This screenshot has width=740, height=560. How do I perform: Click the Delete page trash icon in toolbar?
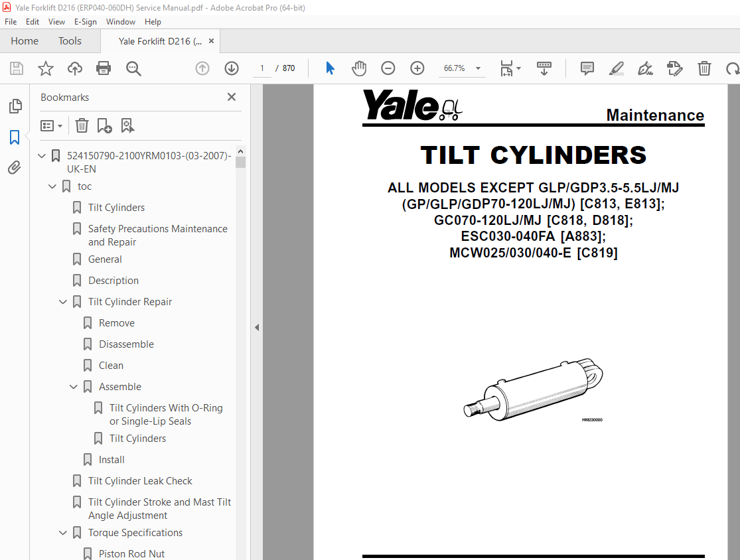[x=704, y=68]
